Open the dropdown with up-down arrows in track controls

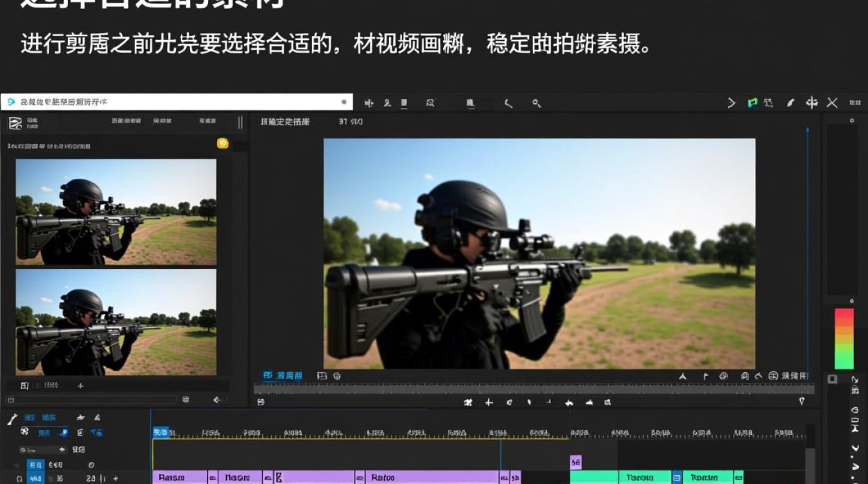tap(43, 450)
